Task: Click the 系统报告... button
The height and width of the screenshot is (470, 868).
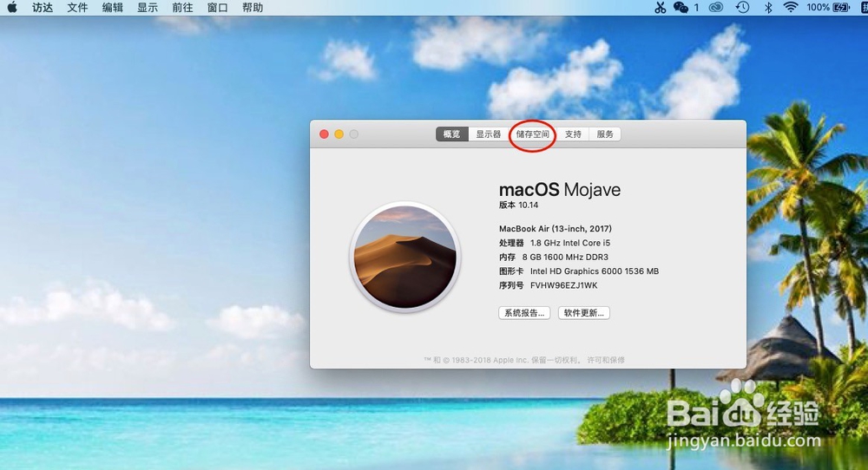Action: point(524,313)
